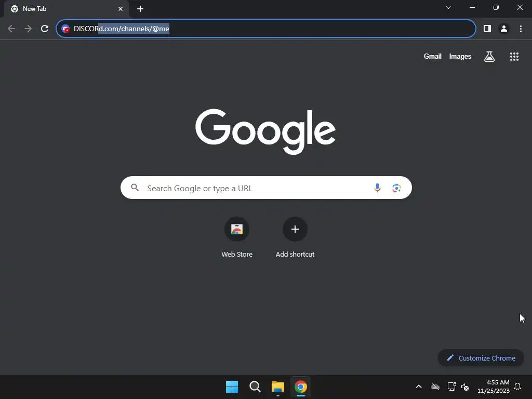Open the Gmail link
The width and height of the screenshot is (532, 399).
(x=432, y=56)
